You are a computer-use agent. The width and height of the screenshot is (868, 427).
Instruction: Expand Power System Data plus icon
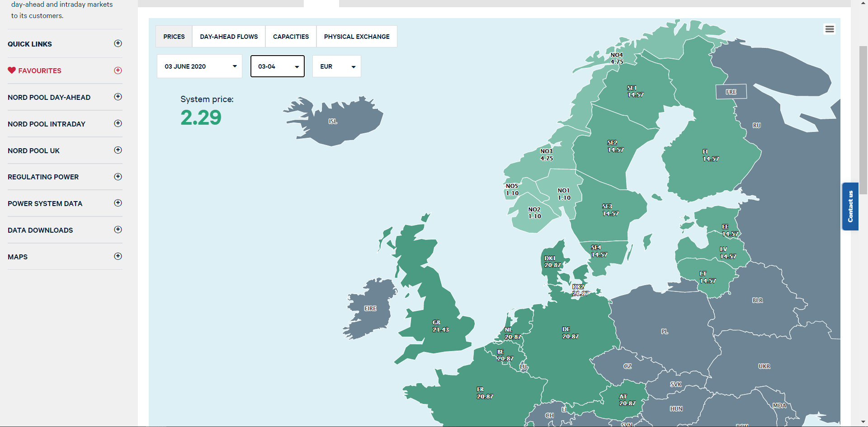[x=118, y=203]
